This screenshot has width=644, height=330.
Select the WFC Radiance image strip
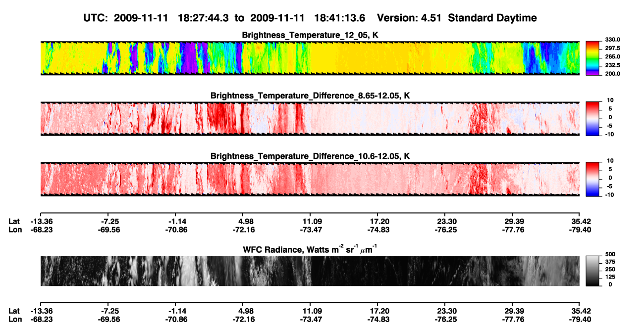[310, 271]
